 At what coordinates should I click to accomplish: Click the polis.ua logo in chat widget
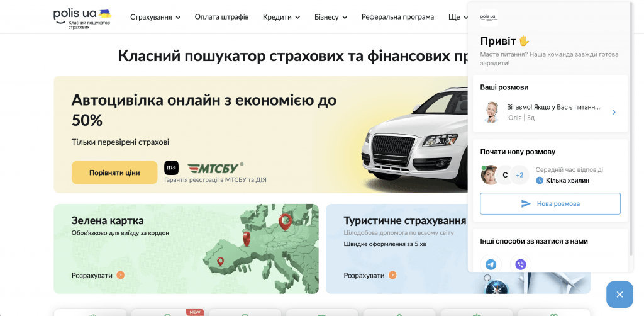pos(489,18)
